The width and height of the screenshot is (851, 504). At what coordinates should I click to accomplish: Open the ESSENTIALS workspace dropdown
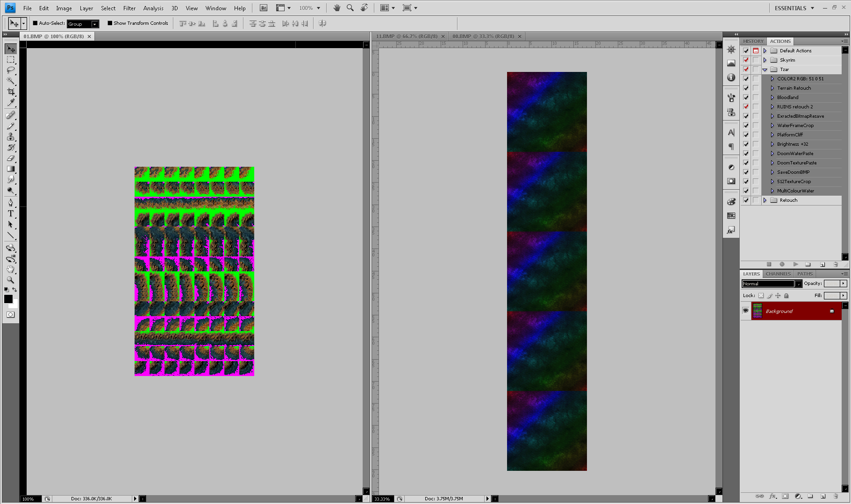pos(794,8)
